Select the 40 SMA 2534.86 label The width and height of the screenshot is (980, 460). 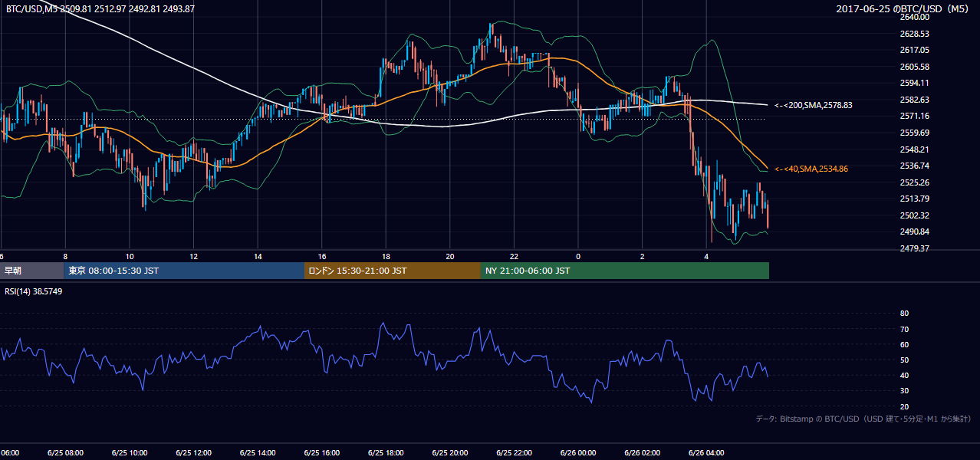pos(811,169)
